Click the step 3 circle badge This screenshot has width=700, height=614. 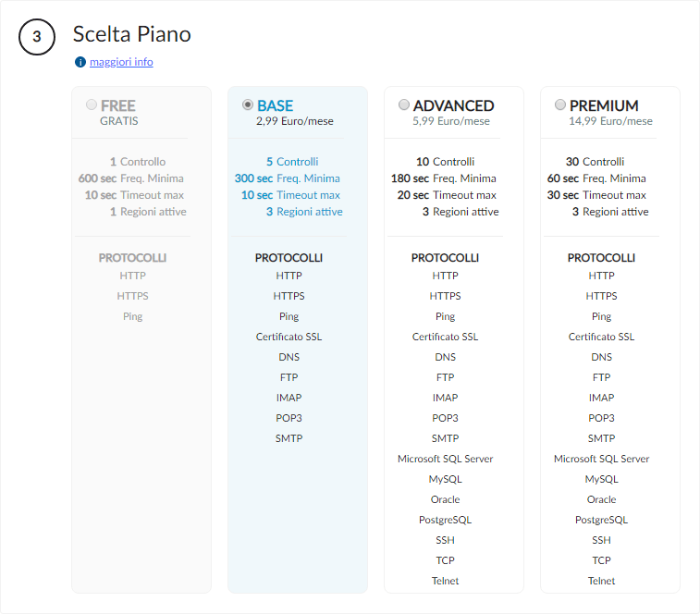[37, 37]
